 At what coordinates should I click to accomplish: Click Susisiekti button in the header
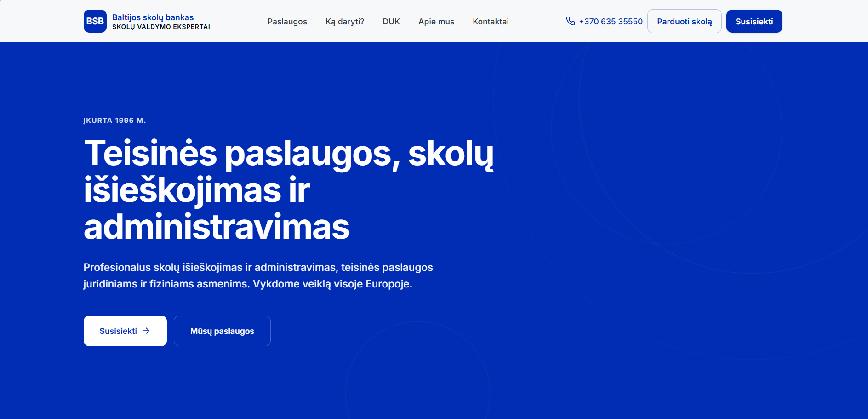coord(754,21)
